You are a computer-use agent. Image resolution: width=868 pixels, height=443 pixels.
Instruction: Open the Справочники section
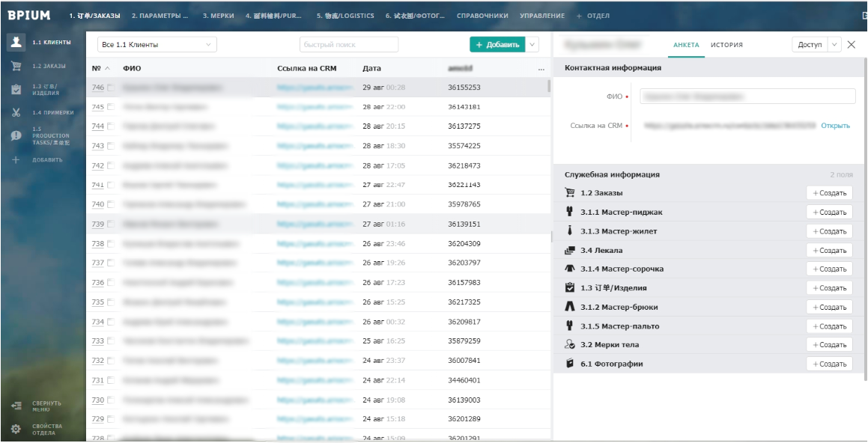[482, 16]
